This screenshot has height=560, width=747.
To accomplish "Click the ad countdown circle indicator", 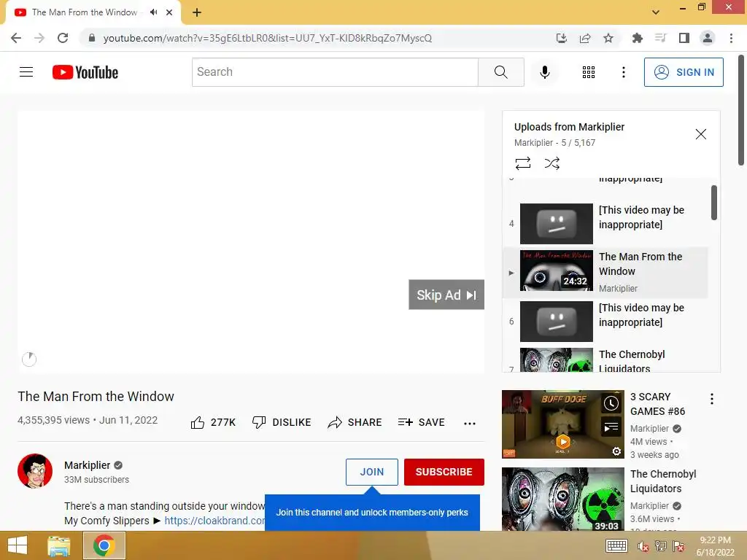I will [29, 359].
